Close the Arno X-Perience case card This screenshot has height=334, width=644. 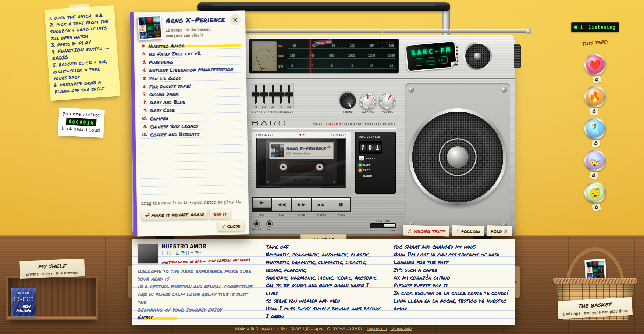coord(235,20)
